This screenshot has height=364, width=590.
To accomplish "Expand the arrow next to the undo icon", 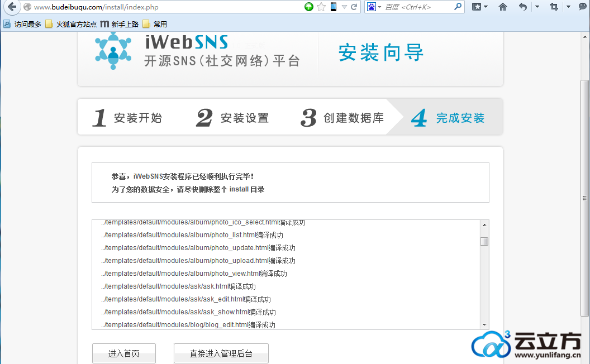I will [x=537, y=7].
